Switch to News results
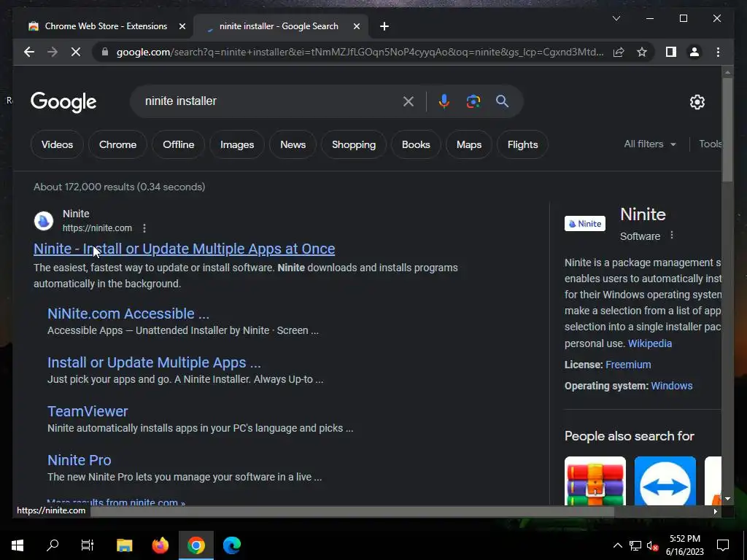The height and width of the screenshot is (560, 747). coord(293,144)
